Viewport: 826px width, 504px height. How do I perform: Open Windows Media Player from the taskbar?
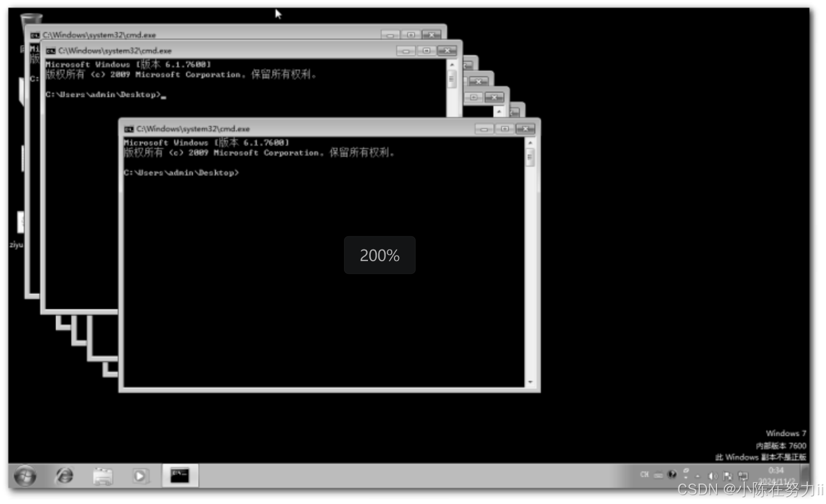[x=140, y=476]
